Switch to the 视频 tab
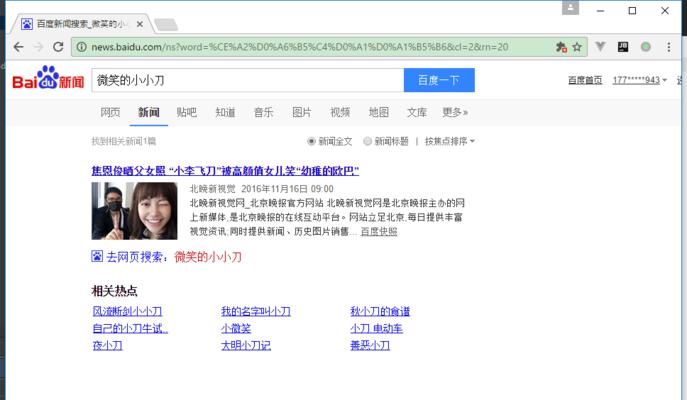 pos(340,112)
